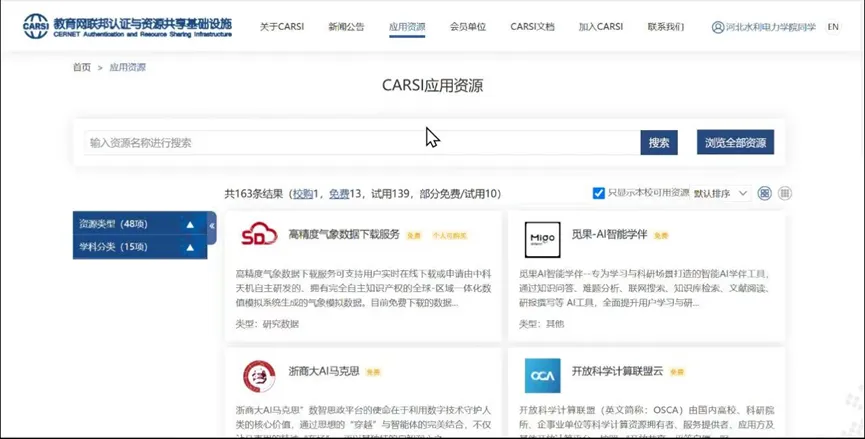
Task: Focus the resource name search field
Action: pos(362,143)
